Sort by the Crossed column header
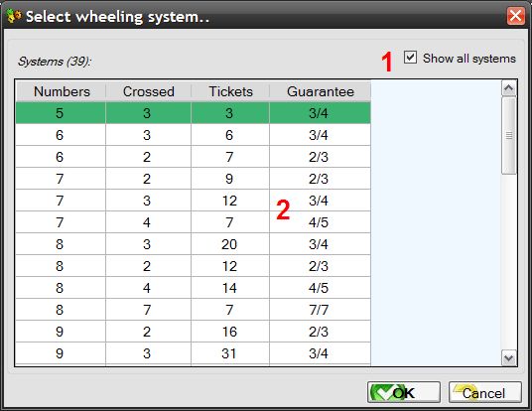The height and width of the screenshot is (411, 532). tap(148, 91)
